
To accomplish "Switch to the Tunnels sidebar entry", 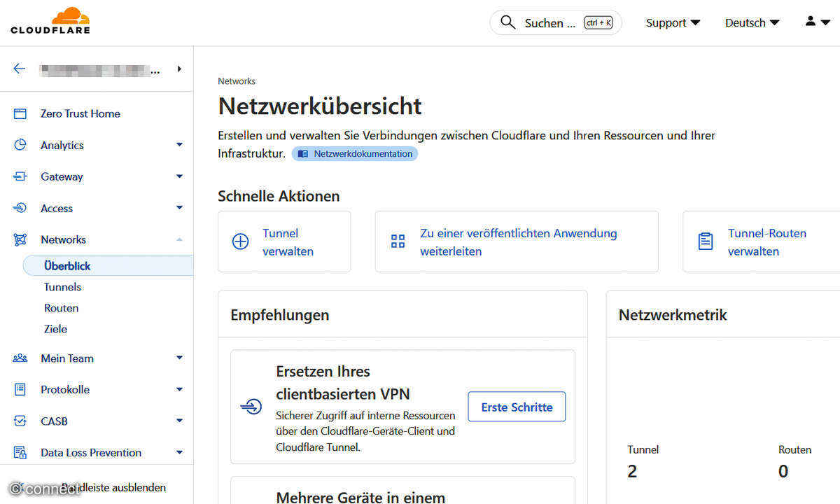I will [x=62, y=286].
